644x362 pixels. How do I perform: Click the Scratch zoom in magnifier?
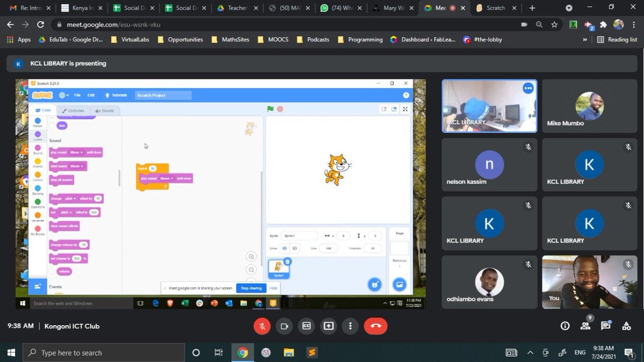pos(251,256)
